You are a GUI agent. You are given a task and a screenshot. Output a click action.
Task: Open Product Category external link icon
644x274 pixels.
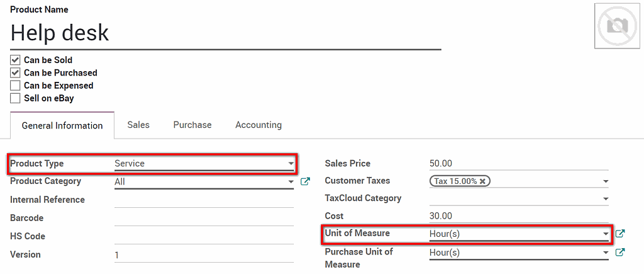pyautogui.click(x=306, y=182)
